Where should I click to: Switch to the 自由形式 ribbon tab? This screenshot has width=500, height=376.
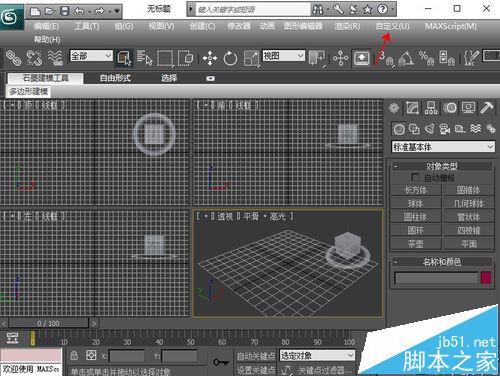tap(115, 78)
